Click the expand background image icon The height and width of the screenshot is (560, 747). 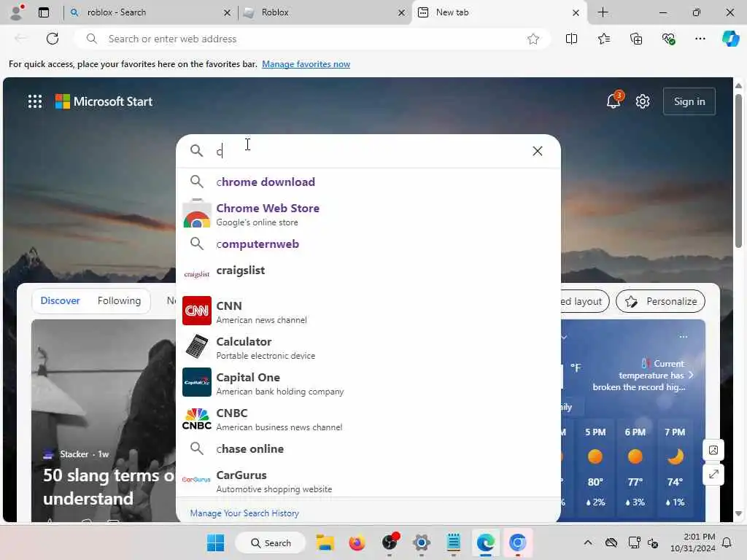pos(713,474)
